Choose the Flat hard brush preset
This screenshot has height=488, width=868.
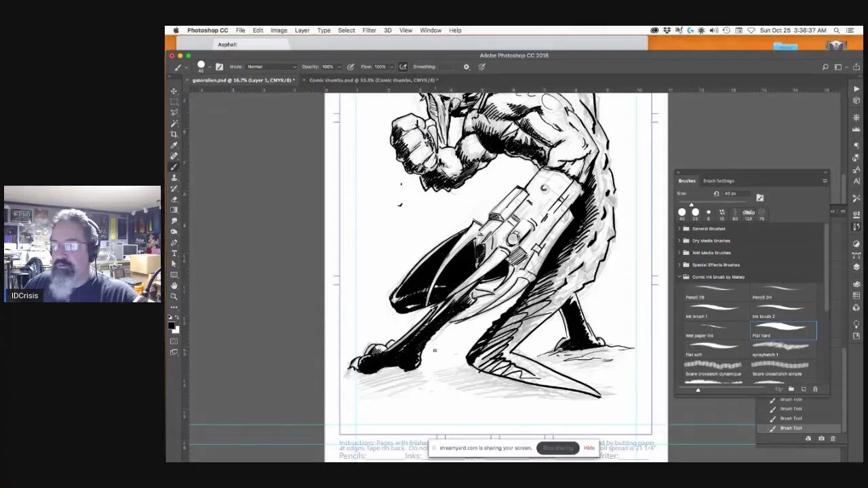783,330
